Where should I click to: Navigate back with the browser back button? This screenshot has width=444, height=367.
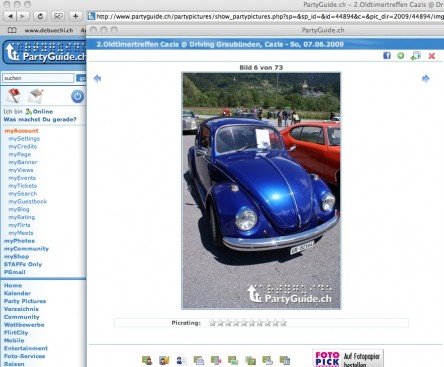click(10, 16)
